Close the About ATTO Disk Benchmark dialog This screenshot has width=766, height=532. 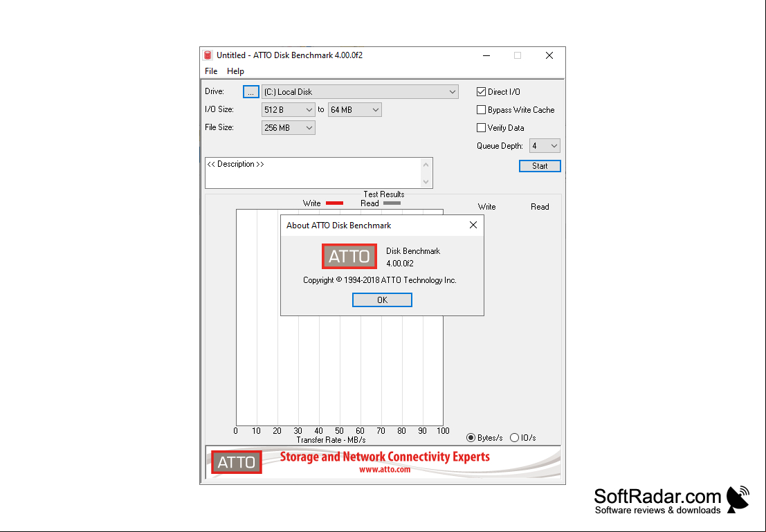tap(473, 225)
